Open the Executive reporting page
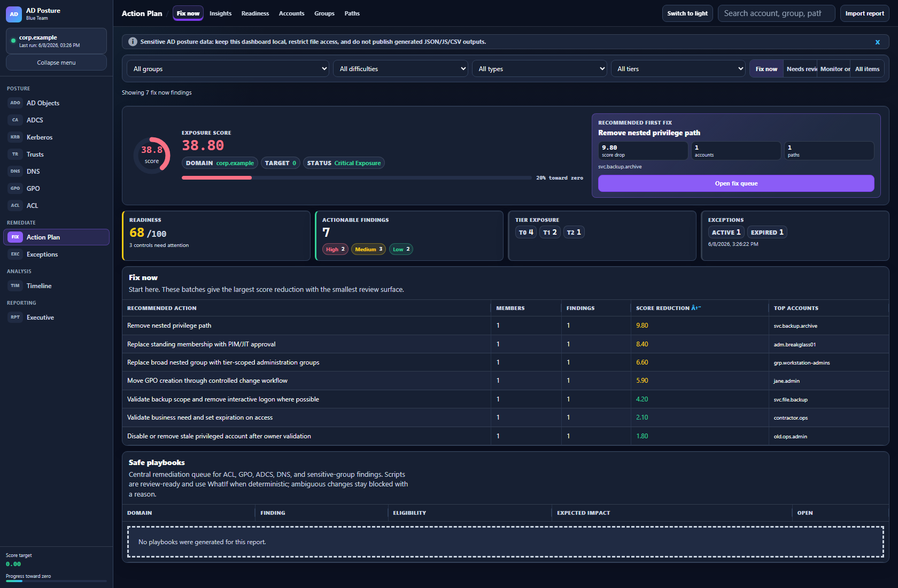This screenshot has height=588, width=898. [56, 318]
